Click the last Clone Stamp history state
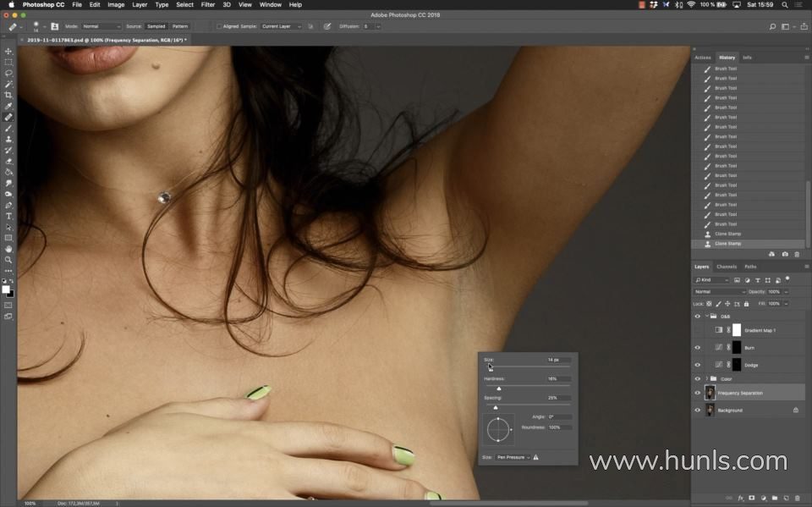812x507 pixels. pyautogui.click(x=749, y=244)
